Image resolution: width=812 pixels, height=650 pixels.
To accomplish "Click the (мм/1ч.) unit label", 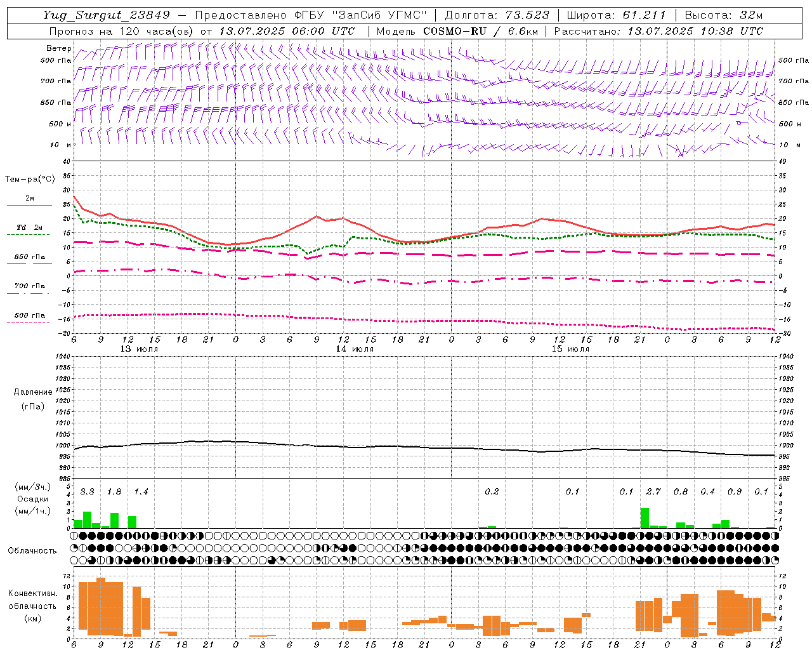I will click(x=33, y=511).
